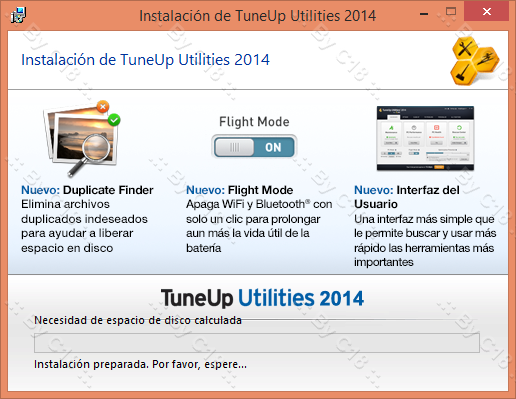Click the blue heading 'Instalación de TuneUp Utilities 2014'
Viewport: 516px width, 399px height.
pyautogui.click(x=145, y=60)
